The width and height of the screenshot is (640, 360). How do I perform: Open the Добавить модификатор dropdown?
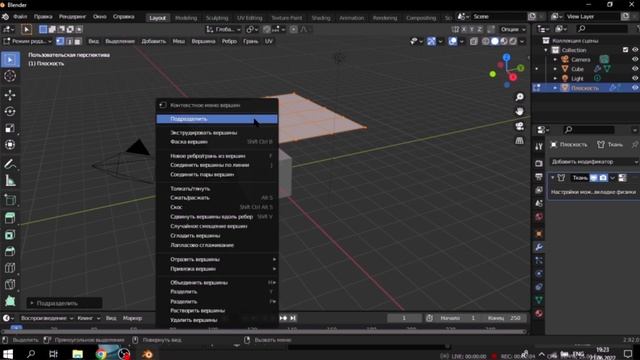click(x=594, y=162)
